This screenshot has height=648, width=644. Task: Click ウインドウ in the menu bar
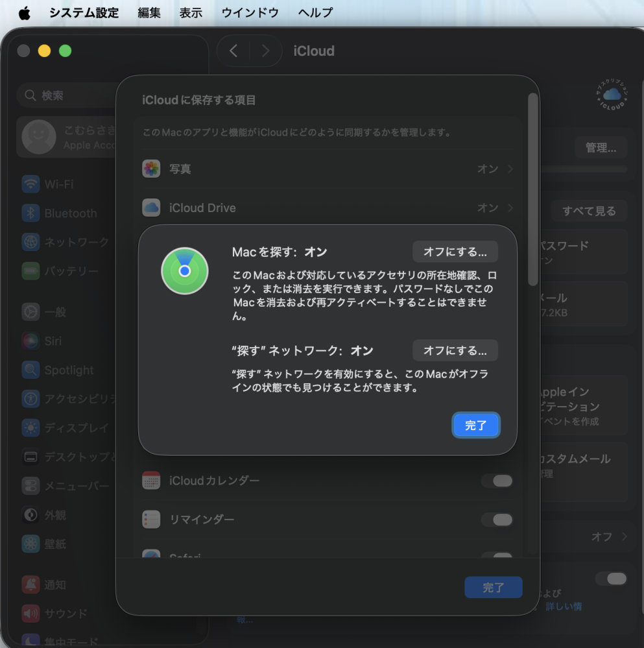click(250, 12)
